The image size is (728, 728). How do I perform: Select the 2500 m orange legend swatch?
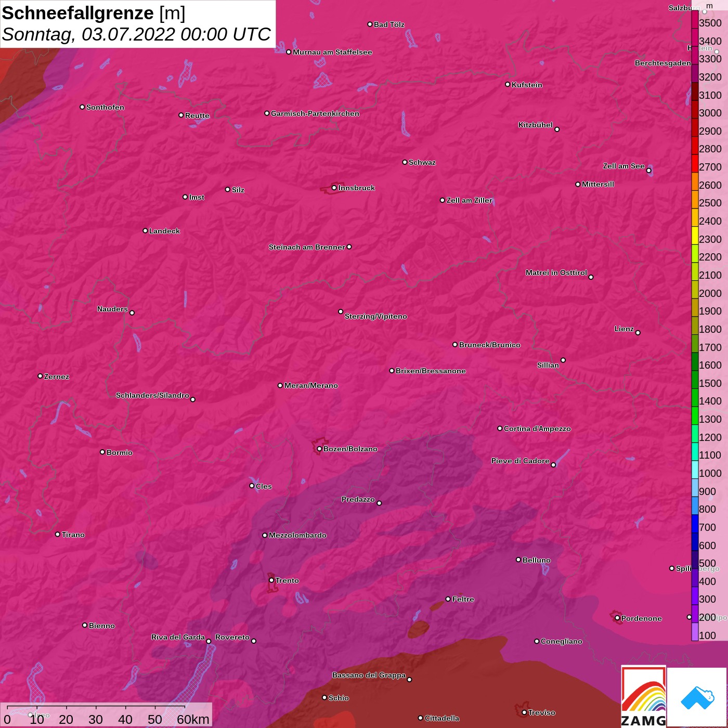coord(695,200)
